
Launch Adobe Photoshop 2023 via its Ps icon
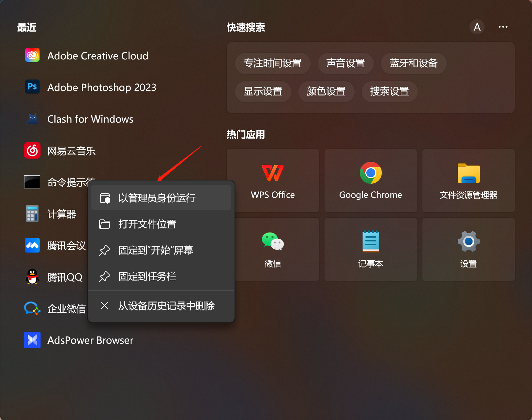(32, 87)
